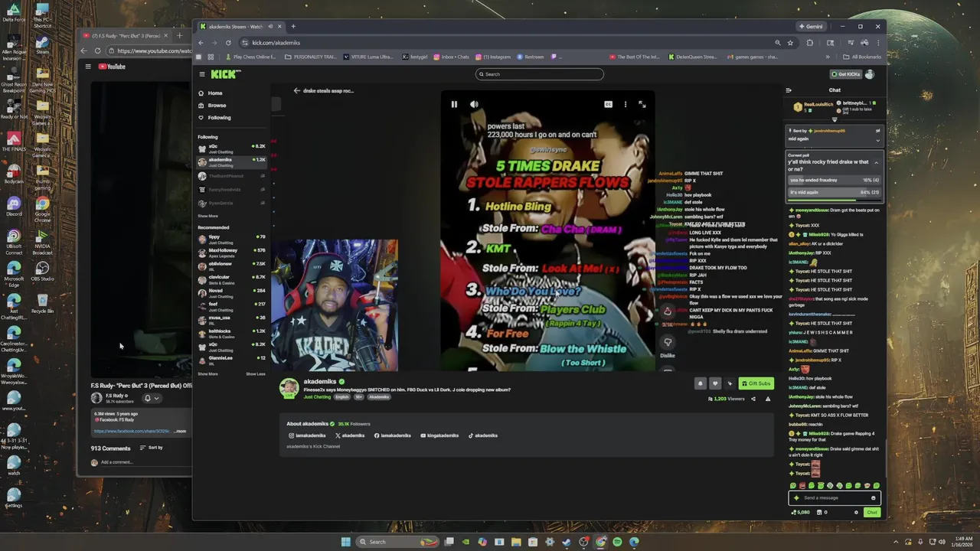Open TheBurntPeanut offline channel
The height and width of the screenshot is (551, 980).
pos(231,176)
